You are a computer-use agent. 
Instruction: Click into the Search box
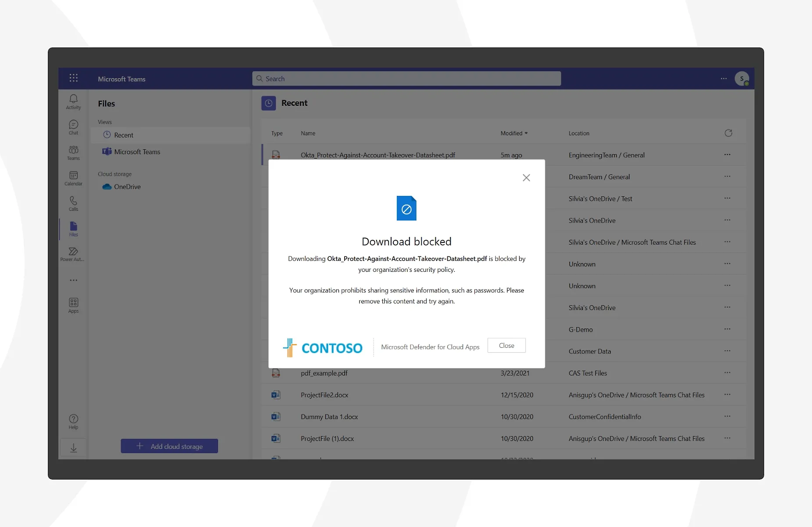click(x=406, y=79)
